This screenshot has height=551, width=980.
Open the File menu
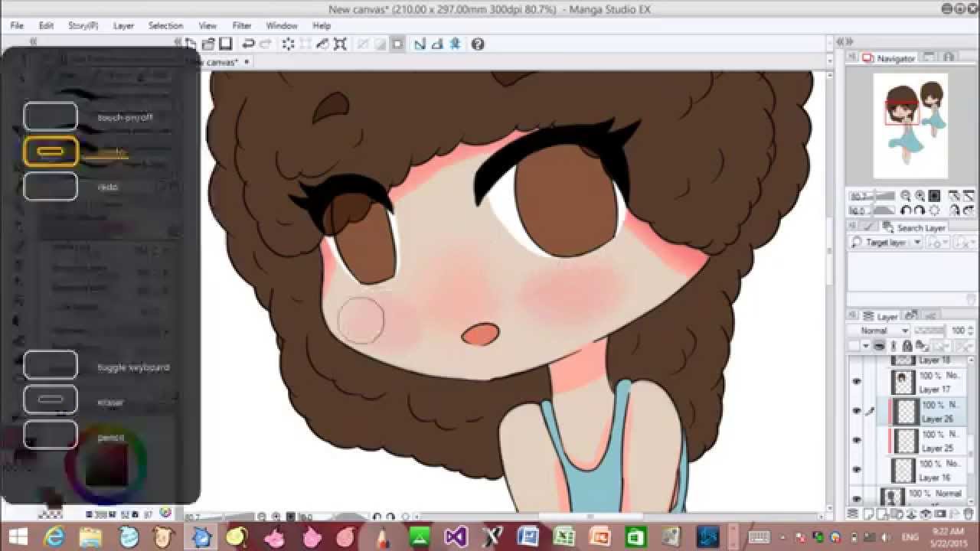click(17, 25)
